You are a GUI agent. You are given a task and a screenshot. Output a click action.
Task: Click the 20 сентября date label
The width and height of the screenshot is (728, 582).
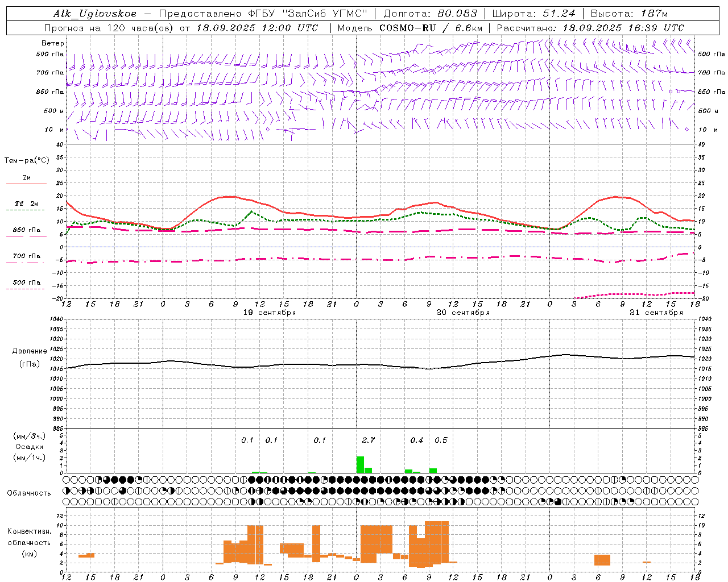click(463, 313)
